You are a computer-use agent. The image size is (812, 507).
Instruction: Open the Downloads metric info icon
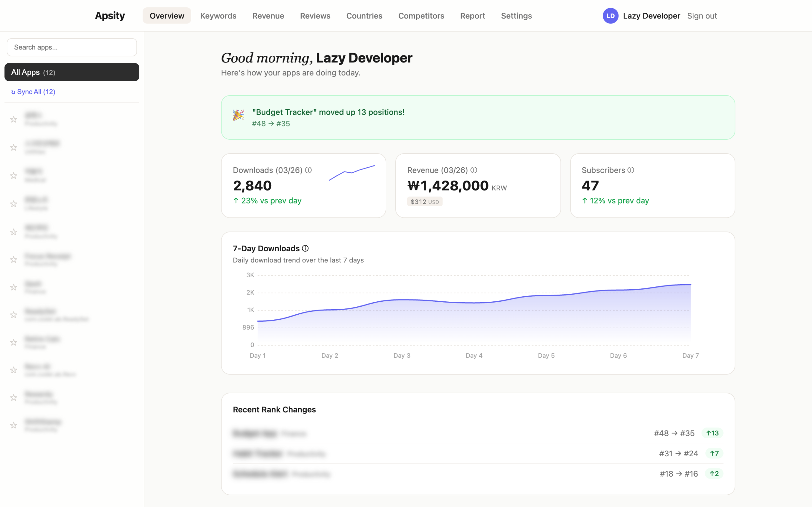tap(308, 170)
